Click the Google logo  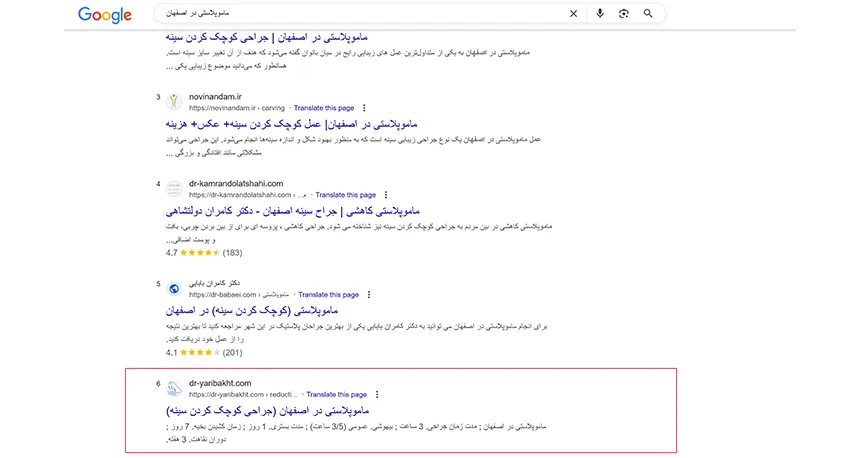coord(105,14)
